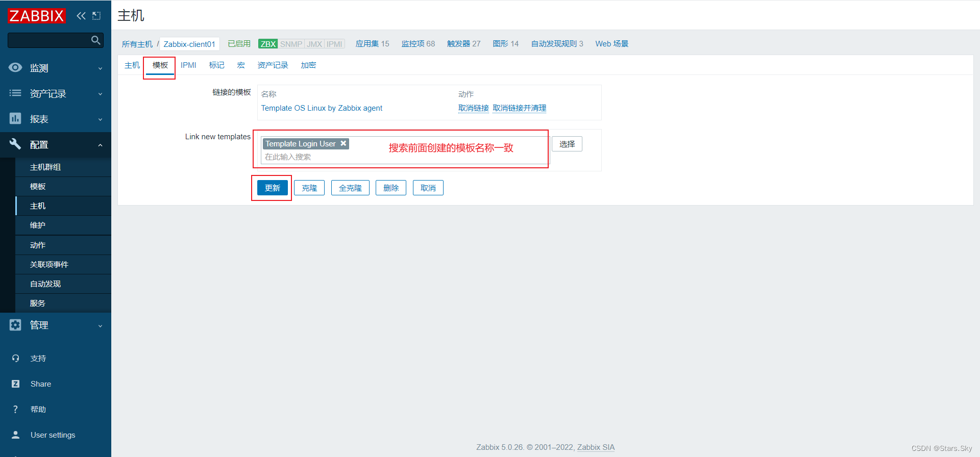Open User settings from person icon
Image resolution: width=980 pixels, height=457 pixels.
click(x=16, y=435)
